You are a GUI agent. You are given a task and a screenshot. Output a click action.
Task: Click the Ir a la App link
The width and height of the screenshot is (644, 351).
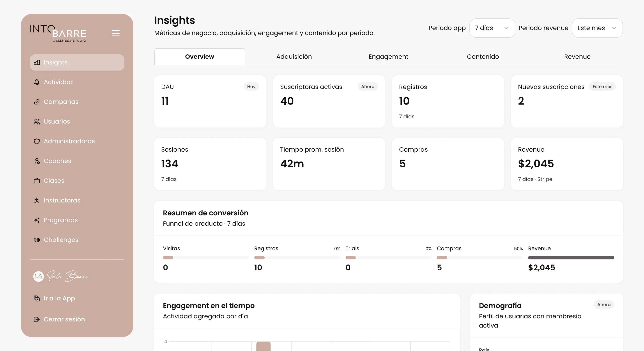click(59, 298)
